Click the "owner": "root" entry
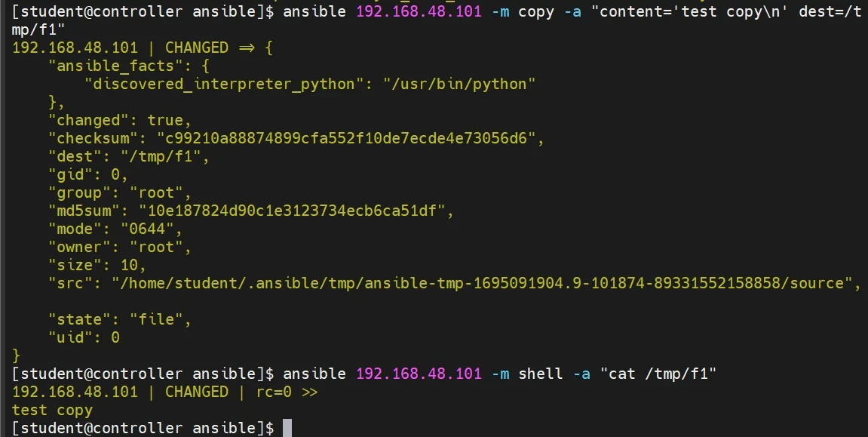This screenshot has height=437, width=868. pos(120,247)
